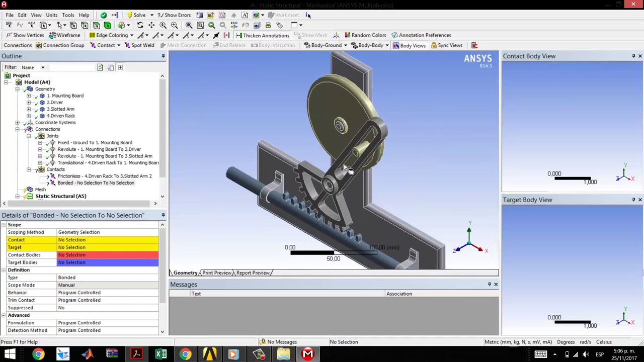
Task: Open the Contact dropdown menu
Action: [118, 45]
